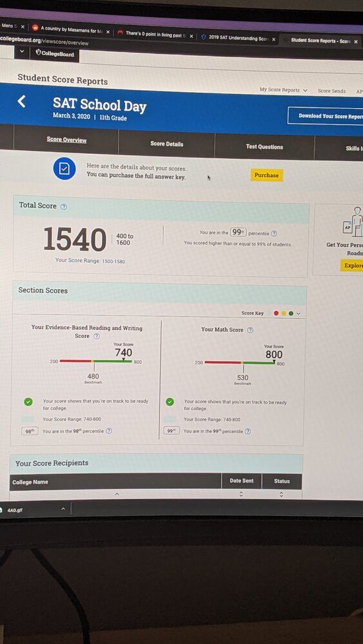The image size is (363, 644).
Task: Expand dropdown arrow left of CollegeBoard logo
Action: coord(22,52)
